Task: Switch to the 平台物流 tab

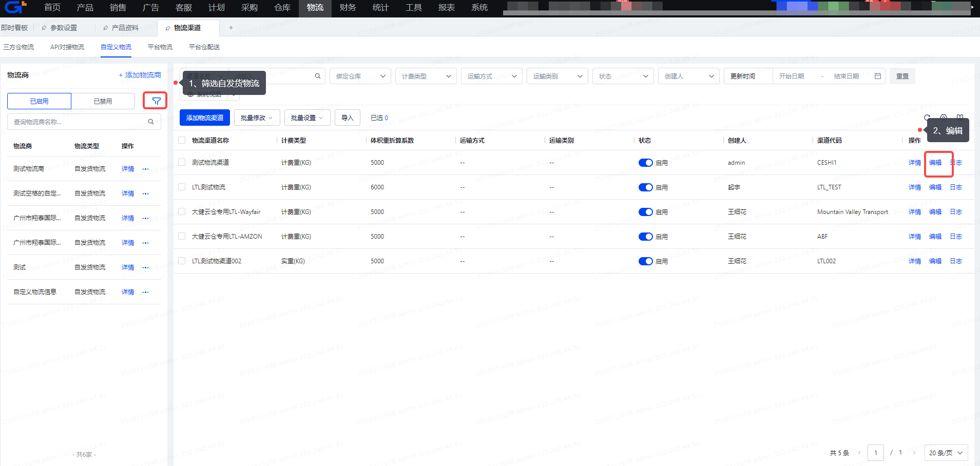Action: 160,47
